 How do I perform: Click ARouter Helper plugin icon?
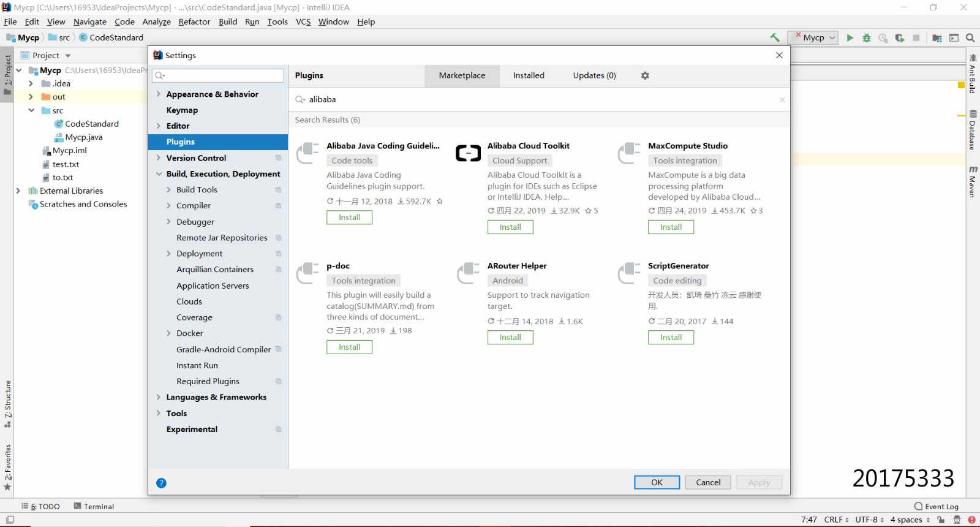(x=469, y=273)
